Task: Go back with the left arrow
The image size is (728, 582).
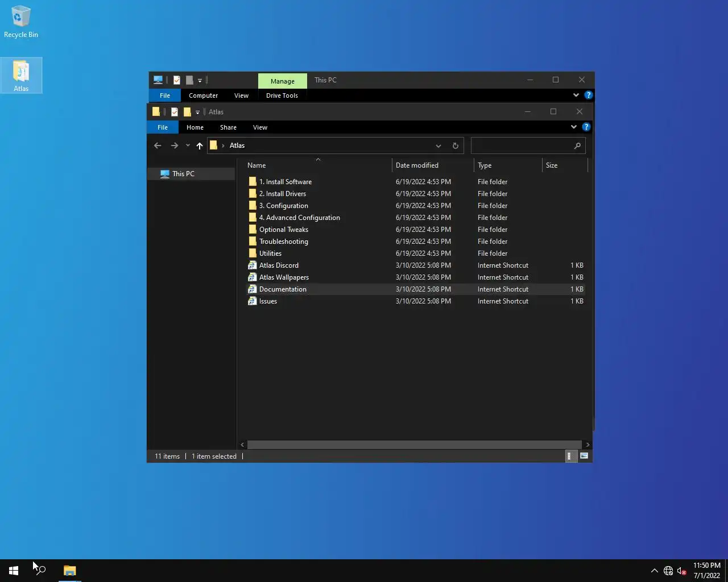Action: pyautogui.click(x=158, y=145)
